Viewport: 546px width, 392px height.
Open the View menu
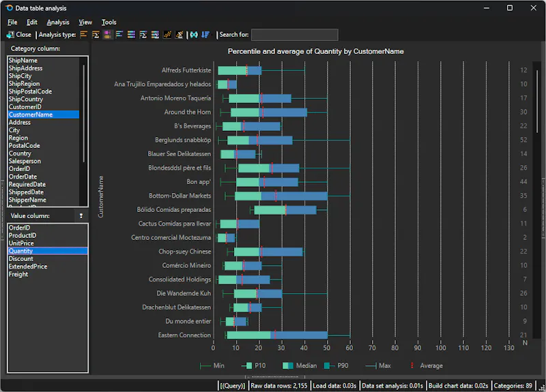click(85, 22)
